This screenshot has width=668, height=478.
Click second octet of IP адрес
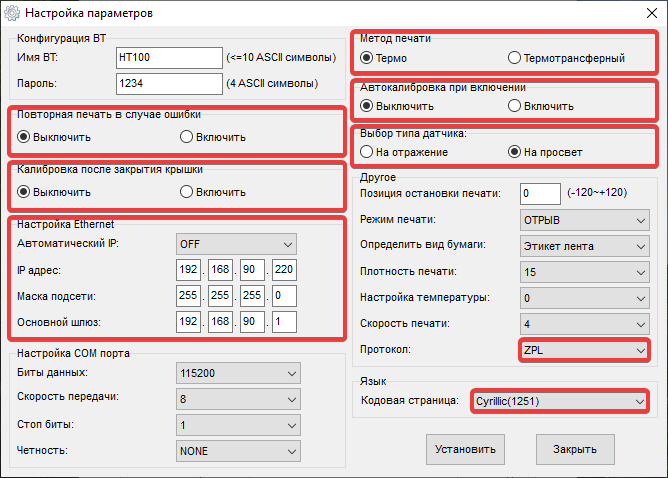[x=220, y=270]
